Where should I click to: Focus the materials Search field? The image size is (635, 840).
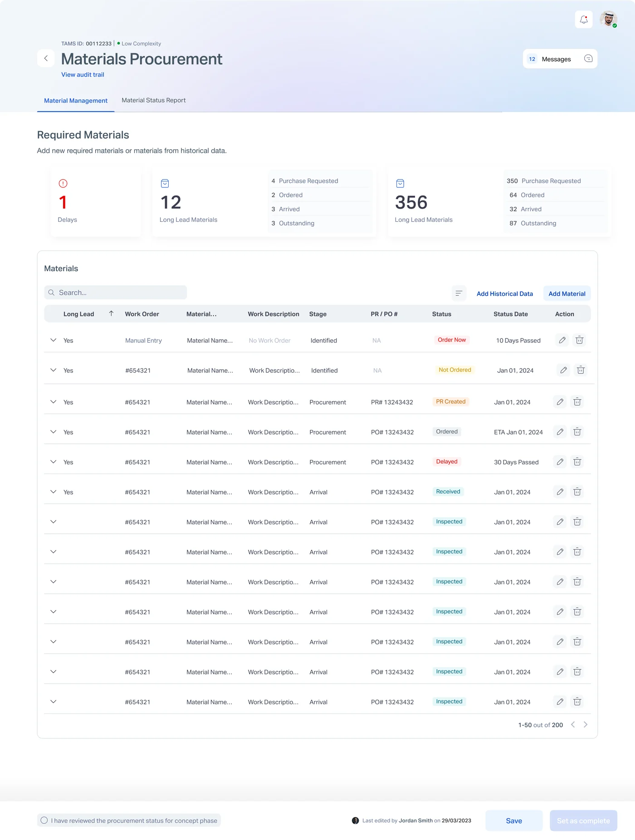[x=116, y=293]
